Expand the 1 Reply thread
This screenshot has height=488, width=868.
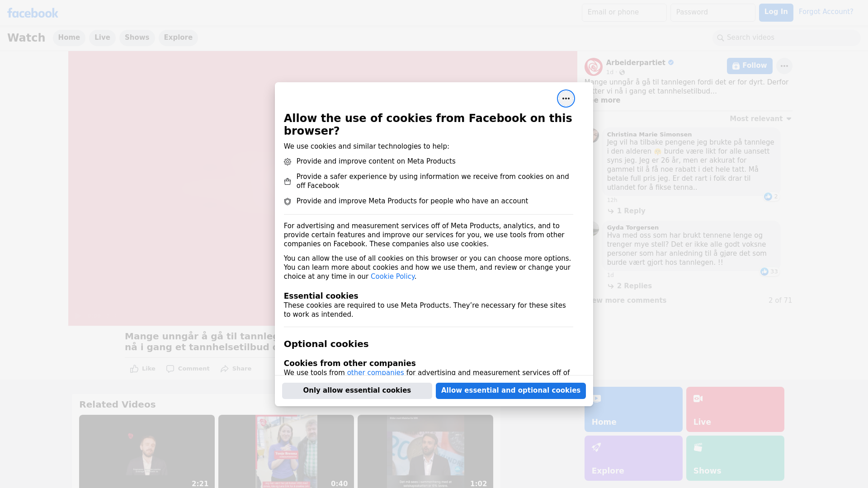[626, 211]
